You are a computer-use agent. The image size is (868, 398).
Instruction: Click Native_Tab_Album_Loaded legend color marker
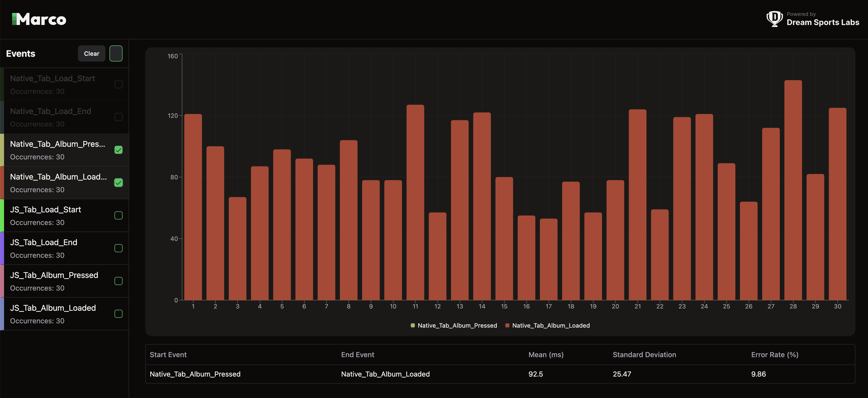pos(507,325)
